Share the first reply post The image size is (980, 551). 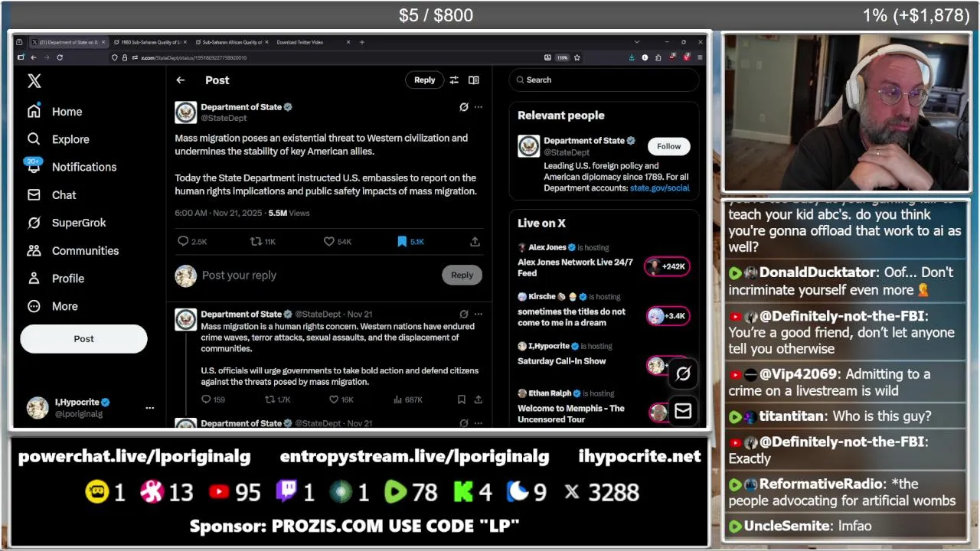pos(479,399)
